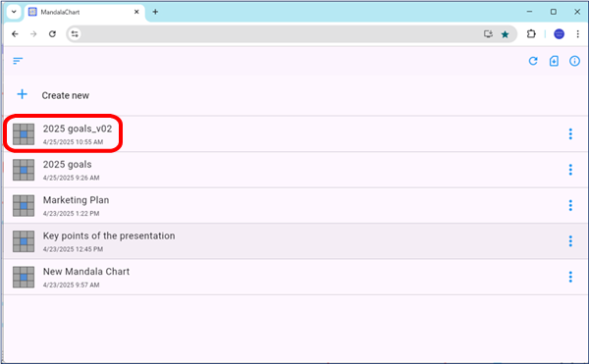
Task: Go back with browser back arrow
Action: pos(15,34)
